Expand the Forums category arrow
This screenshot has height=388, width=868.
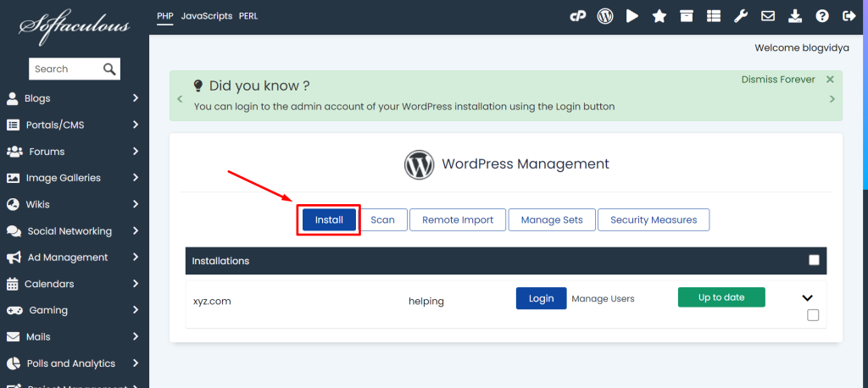(x=136, y=152)
